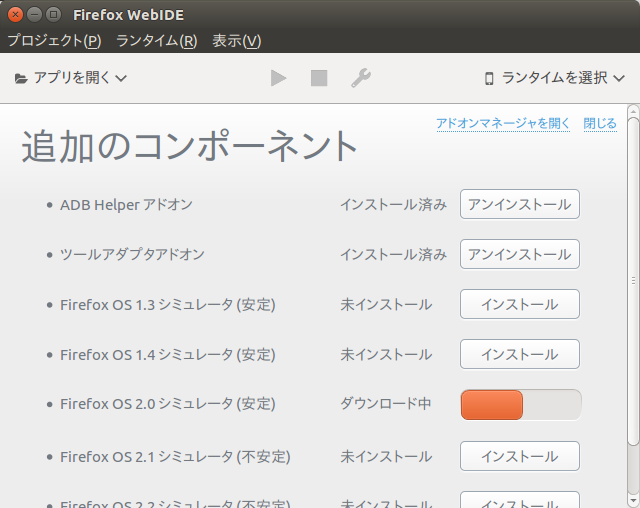Click the scrollbar down arrow
The height and width of the screenshot is (508, 640).
pos(633,501)
